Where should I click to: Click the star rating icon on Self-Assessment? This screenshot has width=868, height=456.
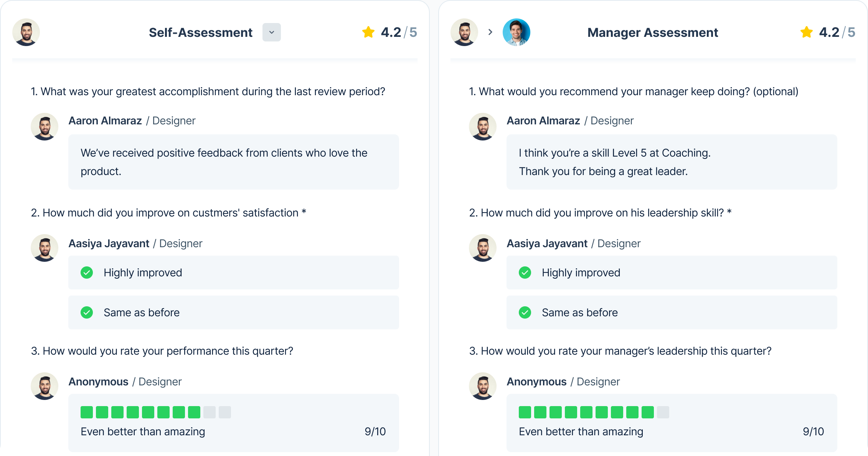click(x=368, y=32)
